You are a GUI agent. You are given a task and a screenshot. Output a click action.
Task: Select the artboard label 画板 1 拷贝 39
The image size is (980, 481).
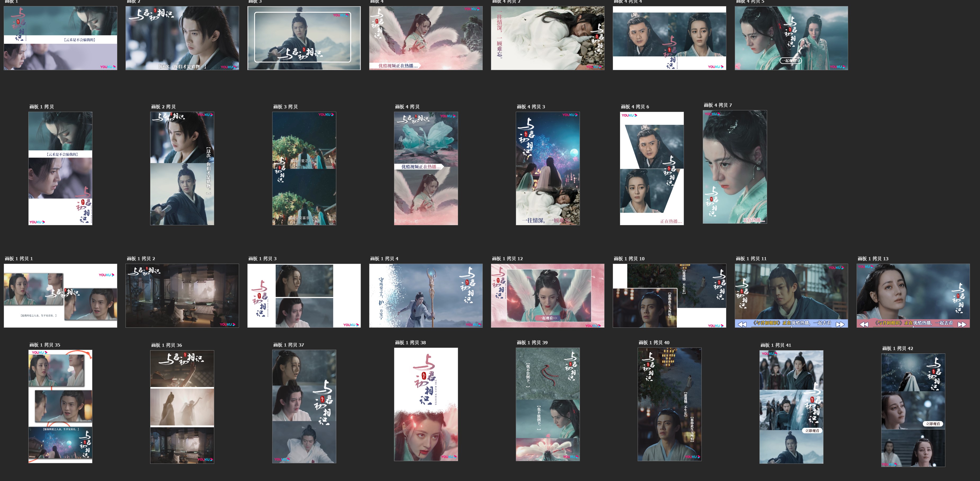pos(532,343)
